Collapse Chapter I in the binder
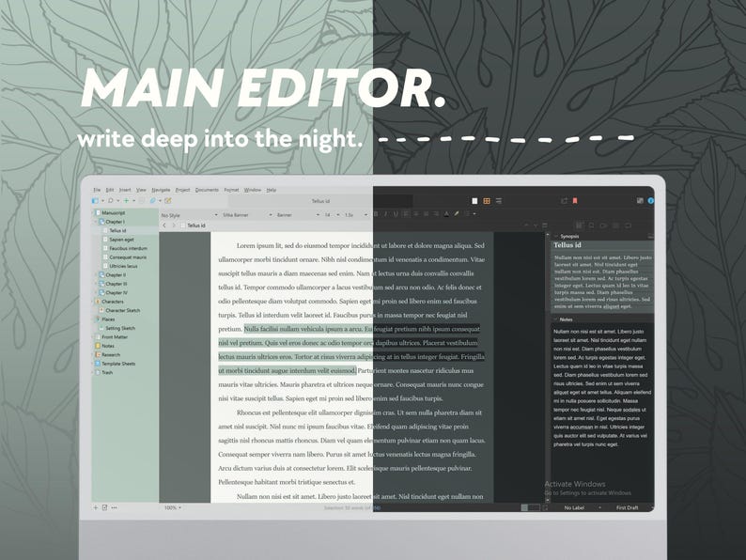The image size is (746, 560). pos(95,222)
